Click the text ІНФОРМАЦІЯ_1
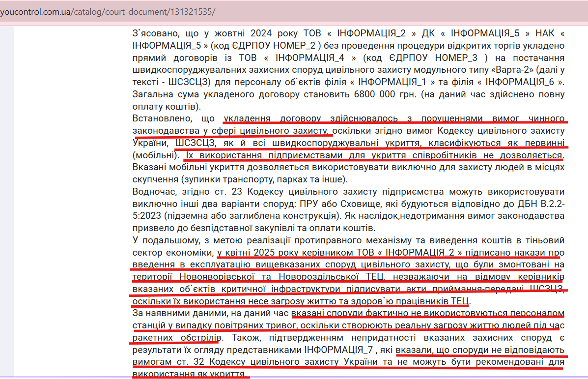The height and width of the screenshot is (379, 588). pos(390,82)
